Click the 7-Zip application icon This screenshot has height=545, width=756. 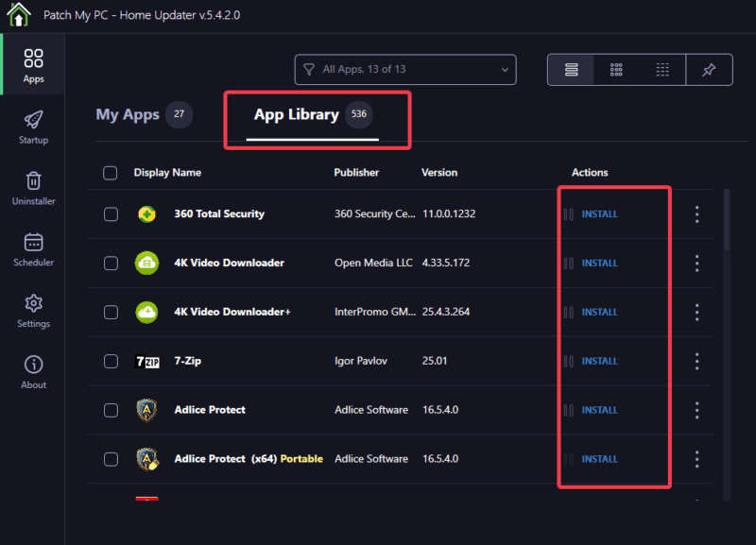tap(146, 361)
